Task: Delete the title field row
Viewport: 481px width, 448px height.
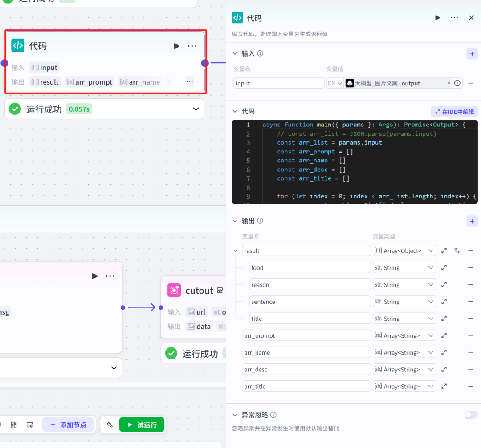Action: point(470,319)
